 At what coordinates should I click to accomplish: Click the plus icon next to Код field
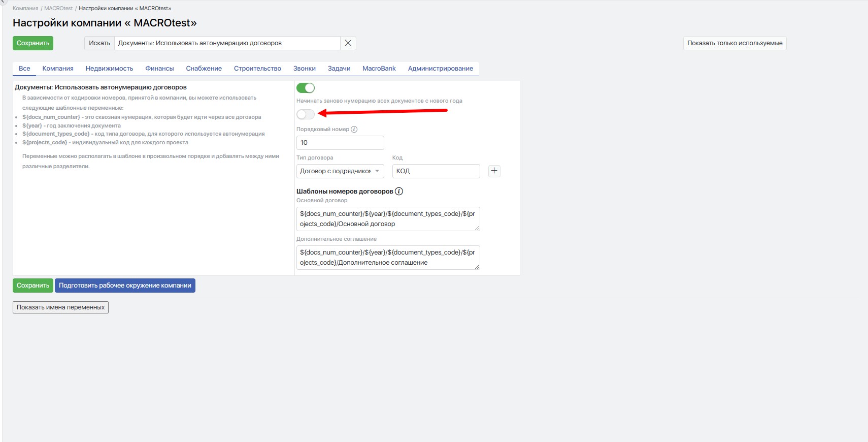click(494, 171)
